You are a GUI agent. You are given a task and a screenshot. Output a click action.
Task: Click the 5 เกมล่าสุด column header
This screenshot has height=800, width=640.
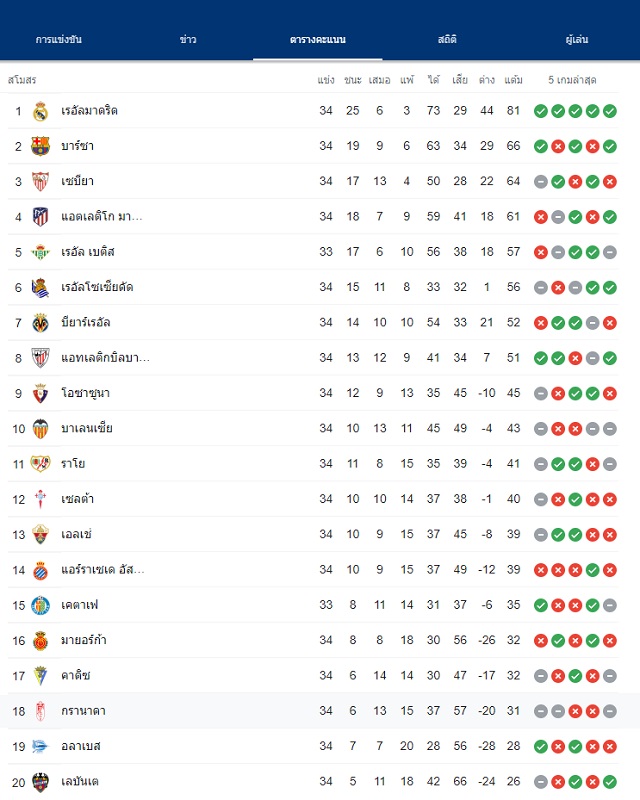[572, 80]
